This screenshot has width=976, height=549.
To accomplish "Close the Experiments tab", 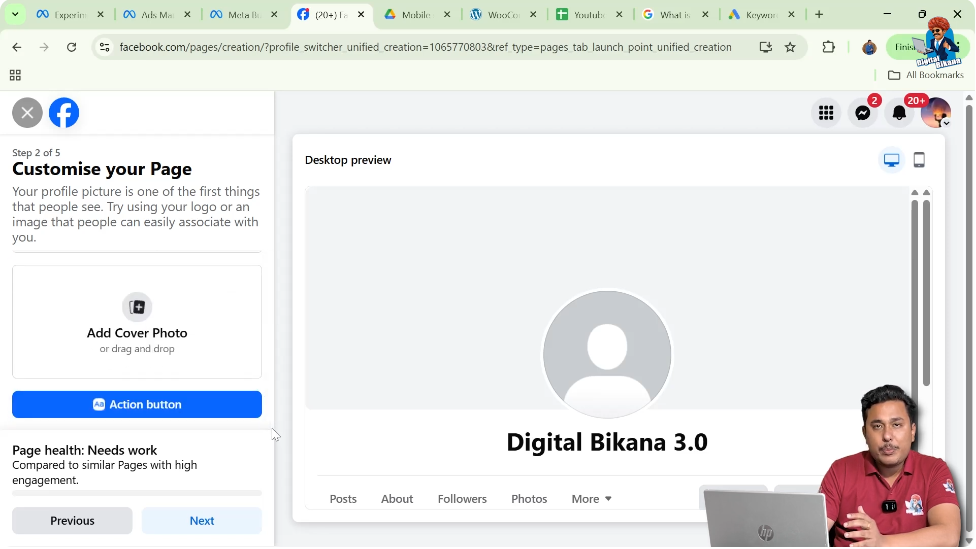I will tap(101, 14).
